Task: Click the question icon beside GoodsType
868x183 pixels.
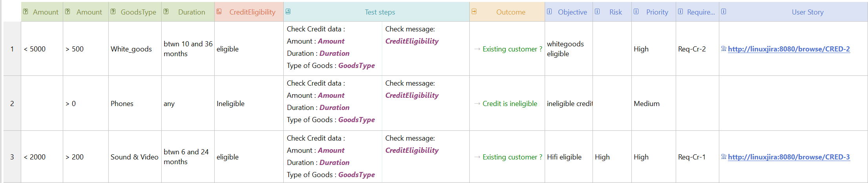Action: [113, 12]
